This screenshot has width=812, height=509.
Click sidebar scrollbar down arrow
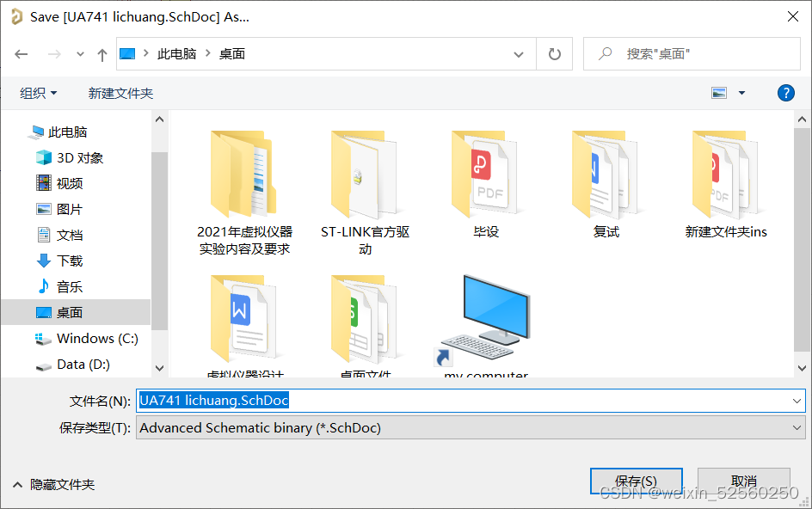159,368
